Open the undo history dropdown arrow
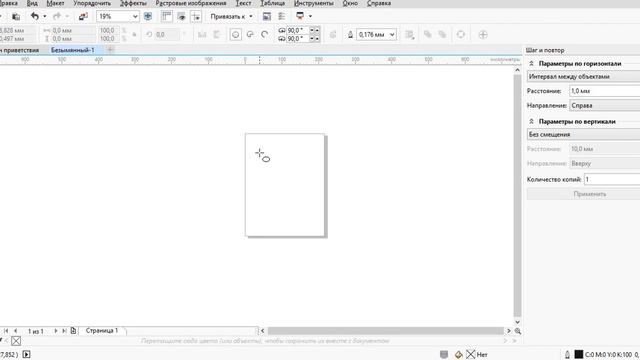This screenshot has height=360, width=640. tap(44, 16)
